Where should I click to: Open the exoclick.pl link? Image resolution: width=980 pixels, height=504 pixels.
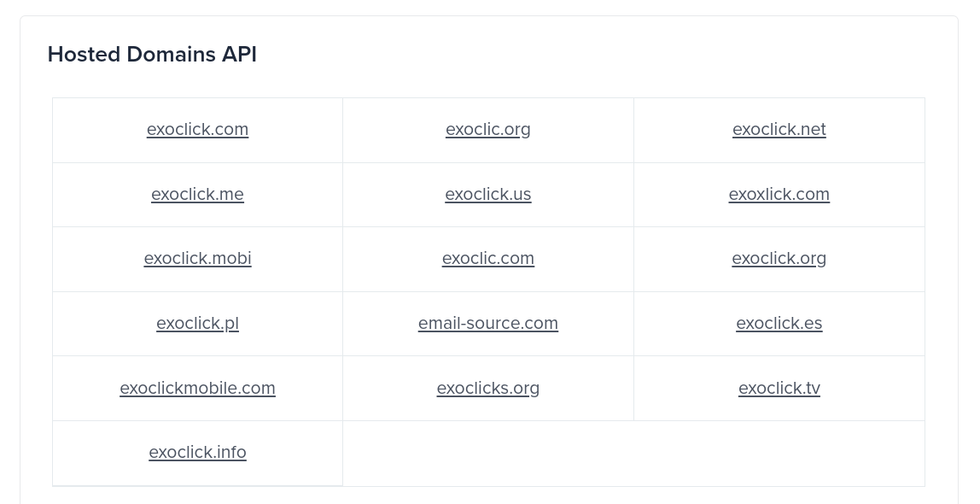coord(197,323)
